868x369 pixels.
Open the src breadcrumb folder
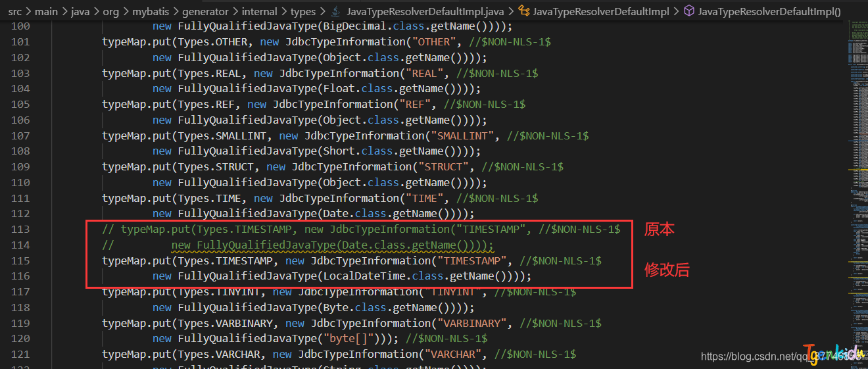[x=14, y=11]
